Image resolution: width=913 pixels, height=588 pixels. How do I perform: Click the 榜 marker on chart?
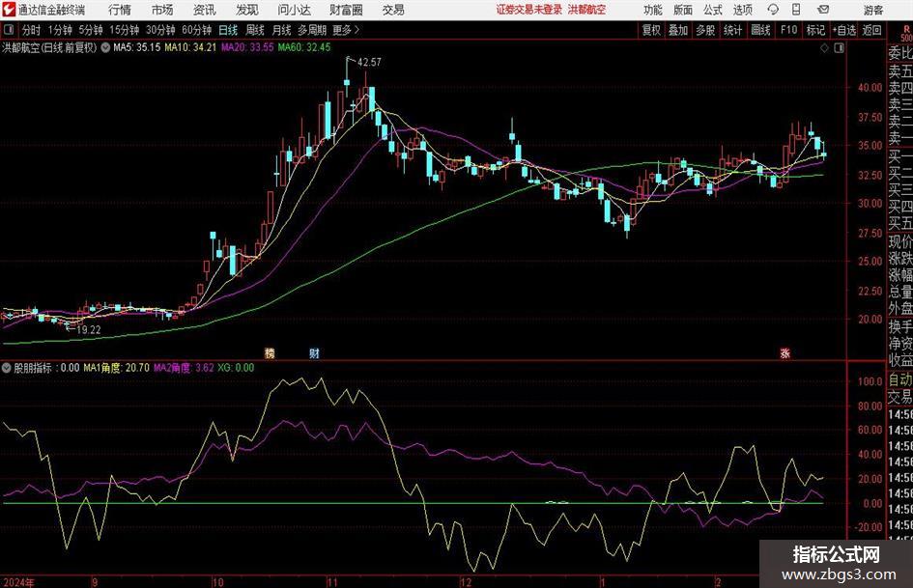(x=270, y=352)
